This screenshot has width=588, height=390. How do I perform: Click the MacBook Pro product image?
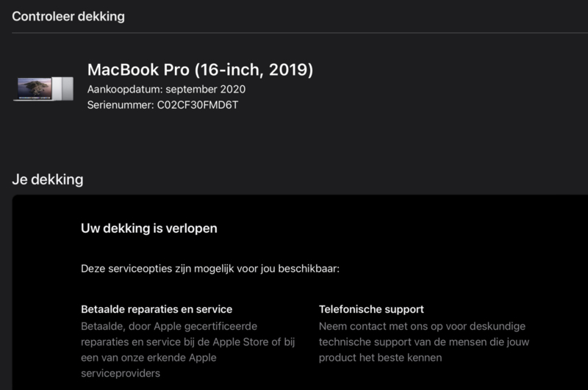[x=43, y=89]
